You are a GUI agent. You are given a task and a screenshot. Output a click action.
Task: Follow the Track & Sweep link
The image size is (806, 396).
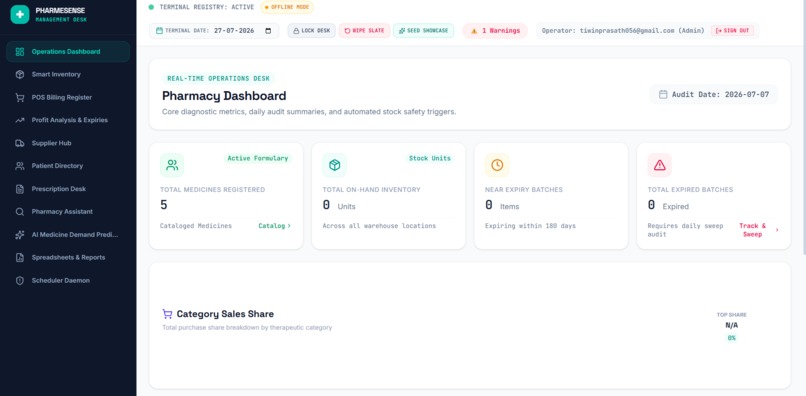pos(753,230)
